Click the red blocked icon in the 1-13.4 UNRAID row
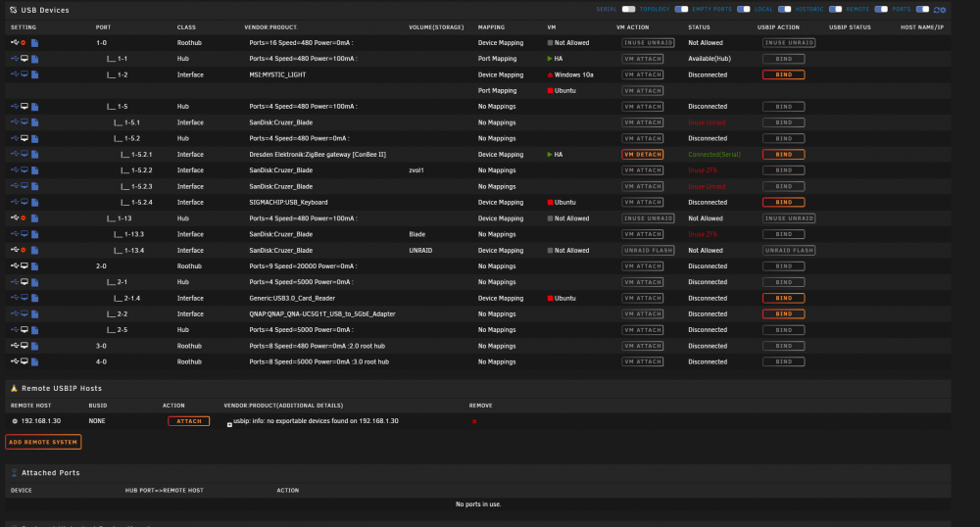 24,251
